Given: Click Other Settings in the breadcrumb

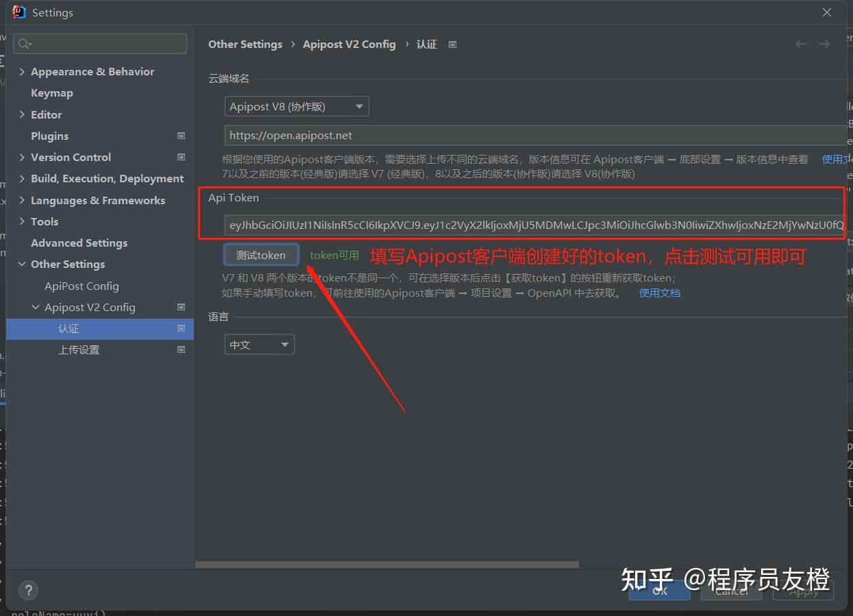Looking at the screenshot, I should (245, 44).
